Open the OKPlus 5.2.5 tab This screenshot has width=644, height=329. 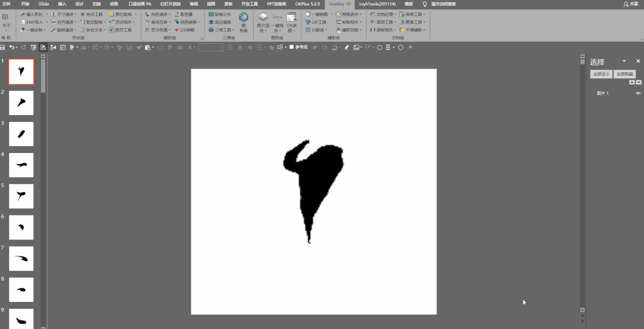coord(307,4)
